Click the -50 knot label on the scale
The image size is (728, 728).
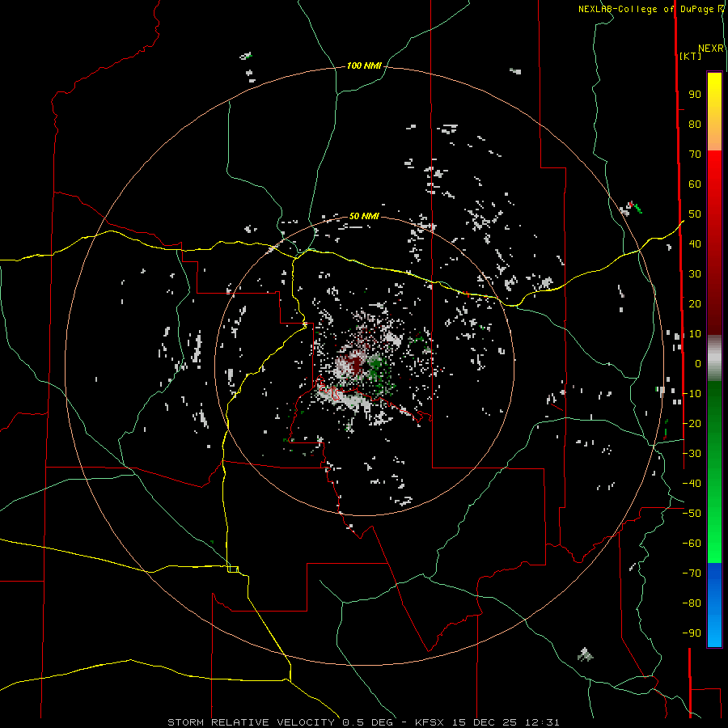(x=692, y=514)
